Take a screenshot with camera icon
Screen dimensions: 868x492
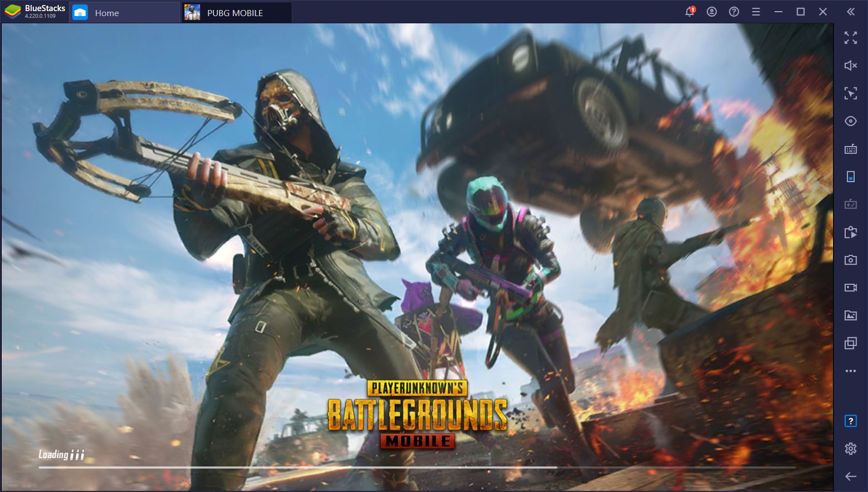[x=851, y=260]
